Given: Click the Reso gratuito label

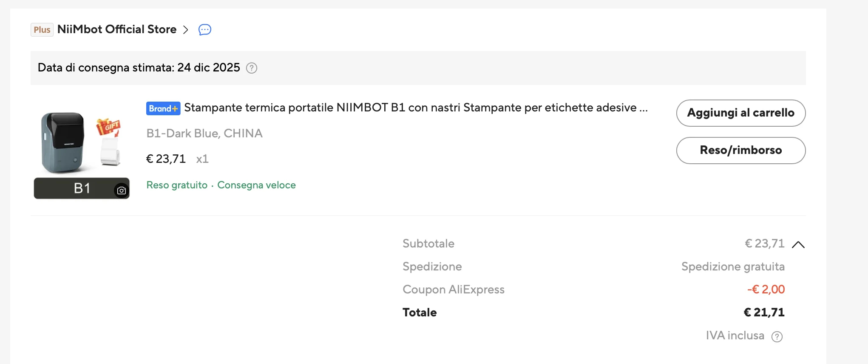Looking at the screenshot, I should 177,185.
